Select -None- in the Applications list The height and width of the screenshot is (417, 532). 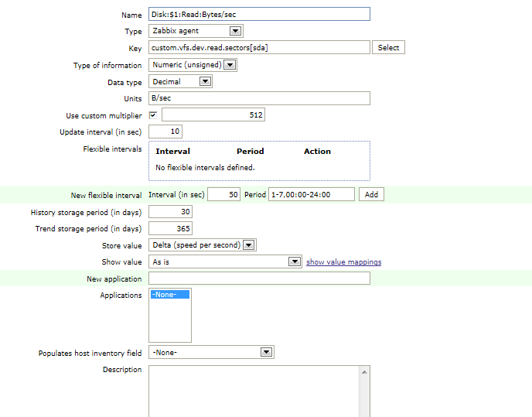pos(170,295)
